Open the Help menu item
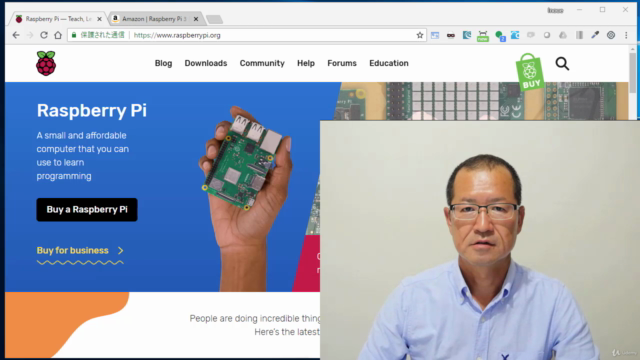 tap(306, 63)
